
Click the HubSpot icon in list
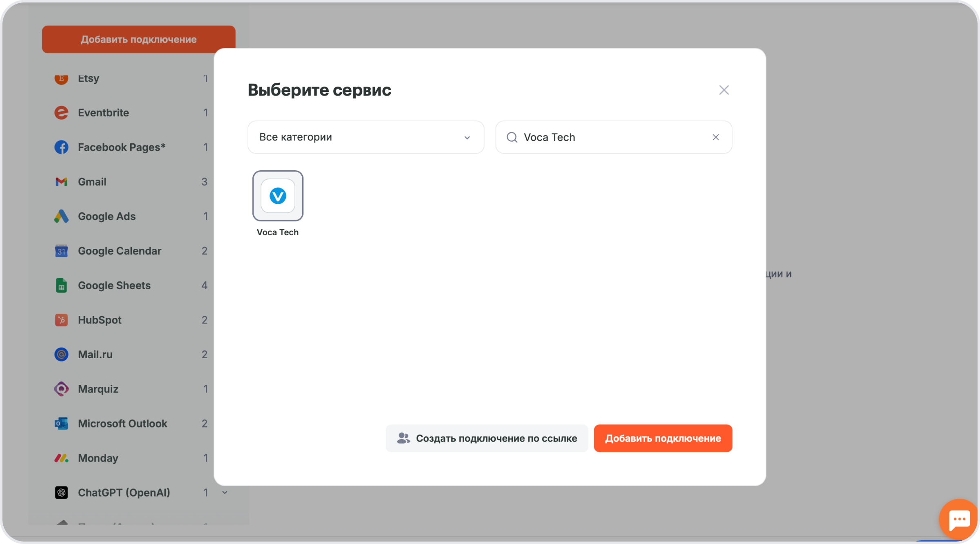(x=61, y=320)
